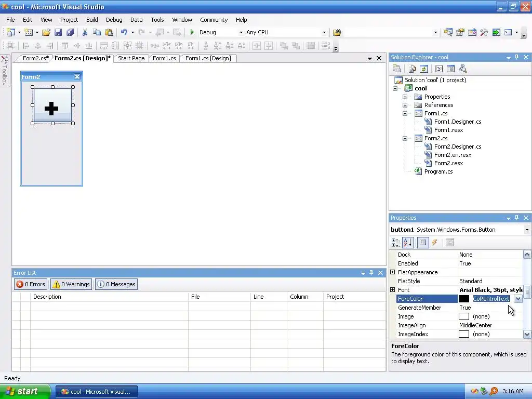This screenshot has width=532, height=399.
Task: Click Show All Files icon in Solution Explorer
Action: pyautogui.click(x=412, y=69)
